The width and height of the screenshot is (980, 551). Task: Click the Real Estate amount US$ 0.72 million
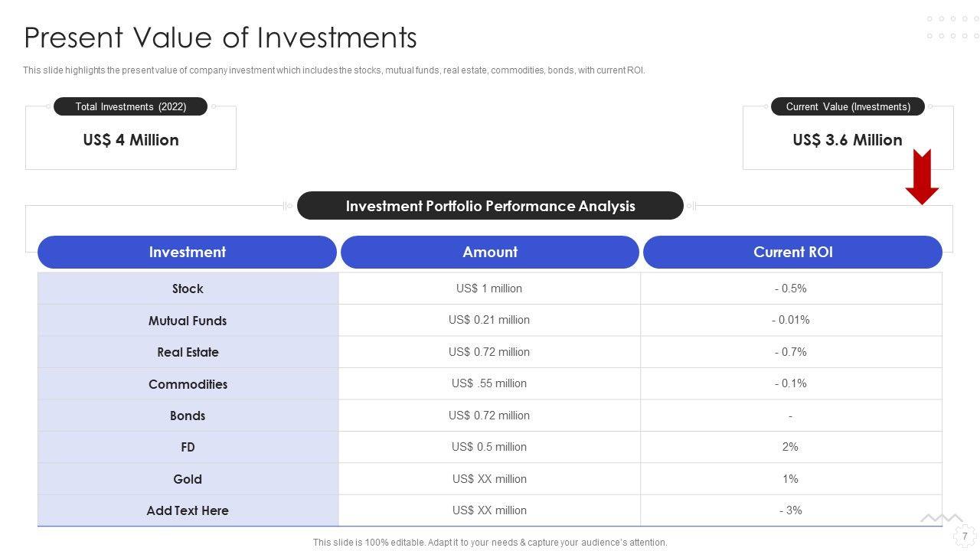[x=489, y=352]
